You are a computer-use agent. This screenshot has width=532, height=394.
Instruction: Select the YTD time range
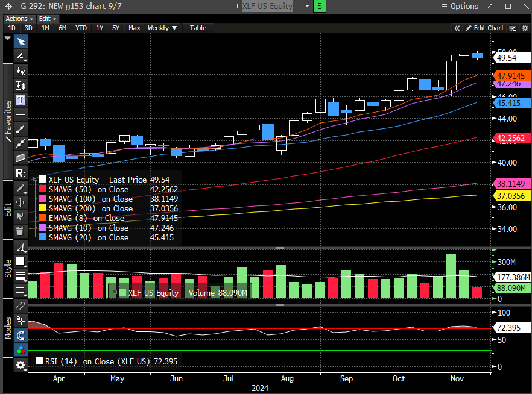(x=81, y=28)
